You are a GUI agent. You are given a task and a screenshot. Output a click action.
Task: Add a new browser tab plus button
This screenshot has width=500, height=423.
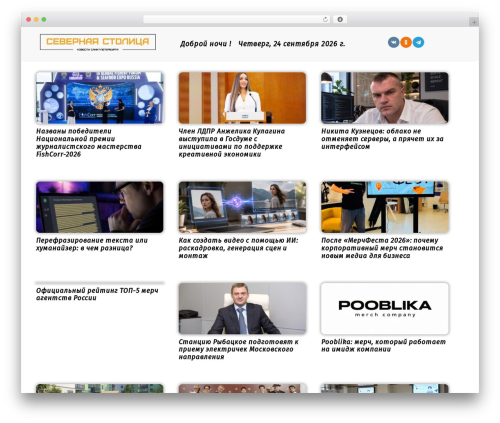tap(474, 22)
